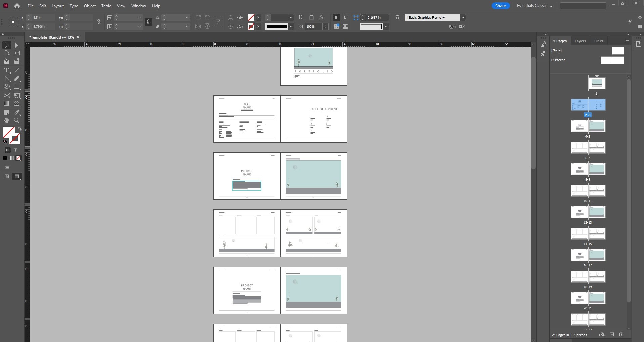Select the page 1 thumbnail

pos(597,83)
